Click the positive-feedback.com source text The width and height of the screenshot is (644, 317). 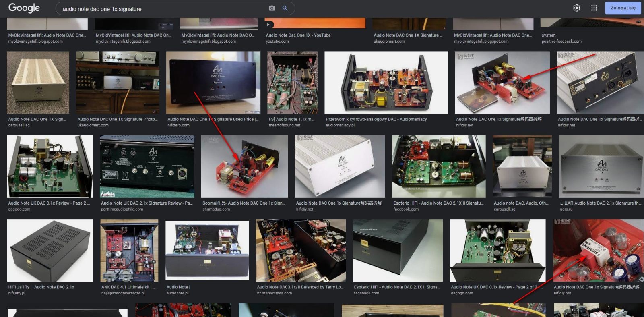tap(561, 41)
